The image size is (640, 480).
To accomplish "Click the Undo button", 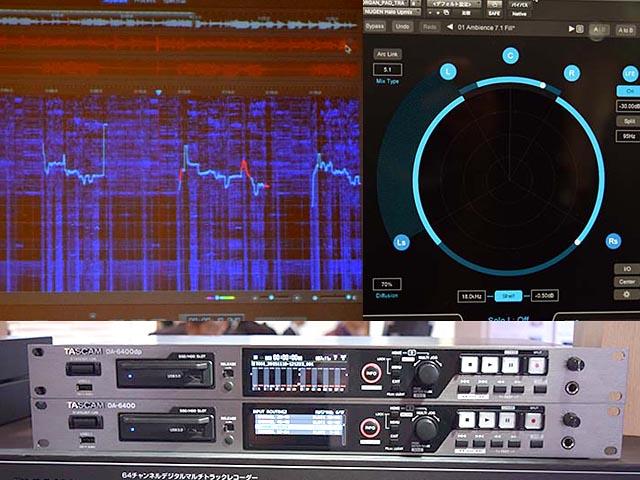I will coord(402,27).
